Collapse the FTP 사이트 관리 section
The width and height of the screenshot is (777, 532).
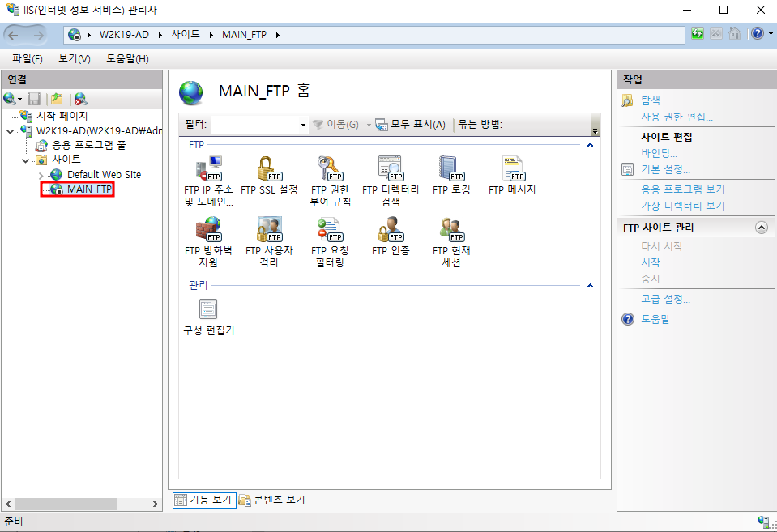pos(761,228)
